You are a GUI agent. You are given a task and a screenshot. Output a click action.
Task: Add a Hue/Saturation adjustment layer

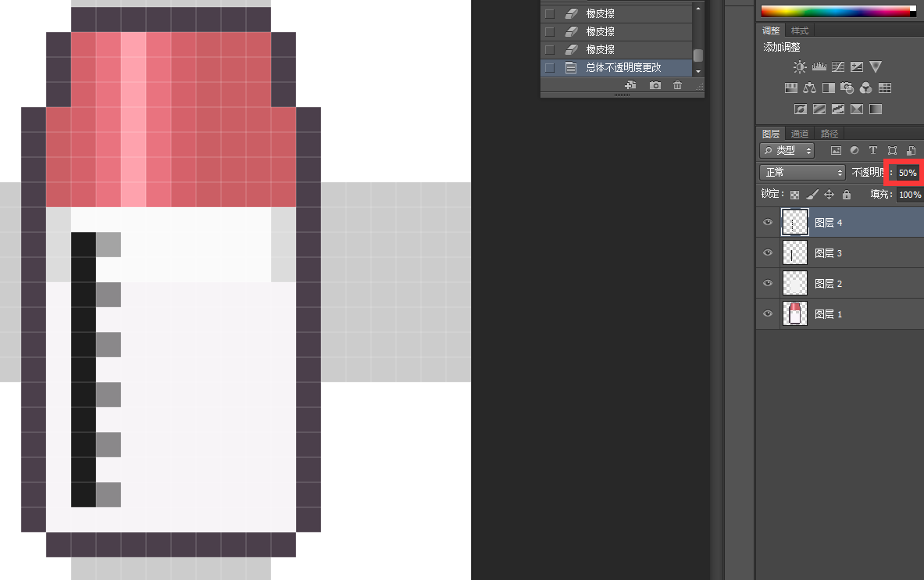[x=790, y=88]
